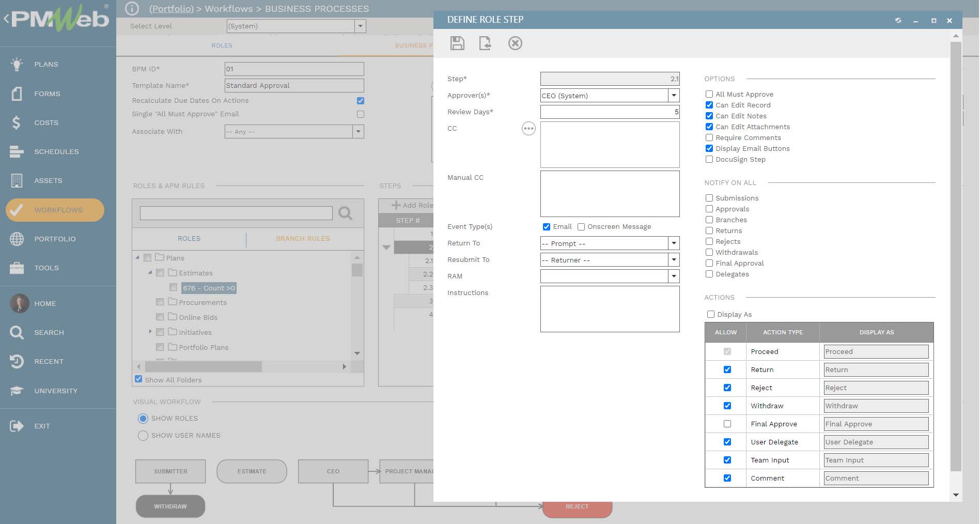Expand the Initiatives tree node

tap(150, 331)
